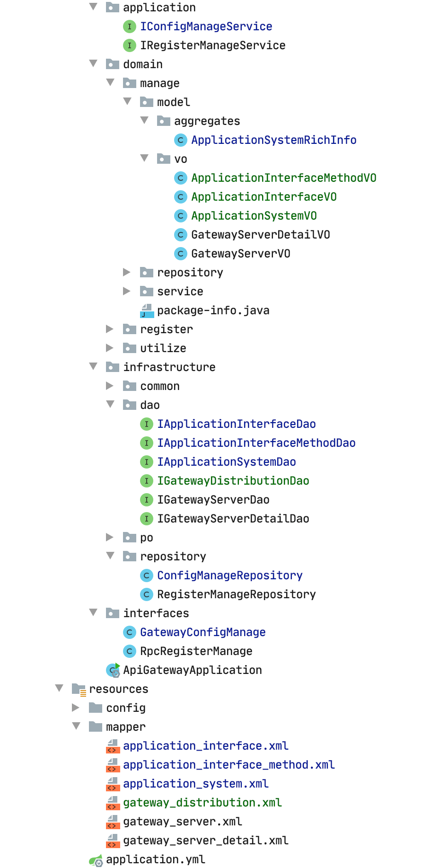This screenshot has height=868, width=422.
Task: Collapse the domain package
Action: point(93,64)
